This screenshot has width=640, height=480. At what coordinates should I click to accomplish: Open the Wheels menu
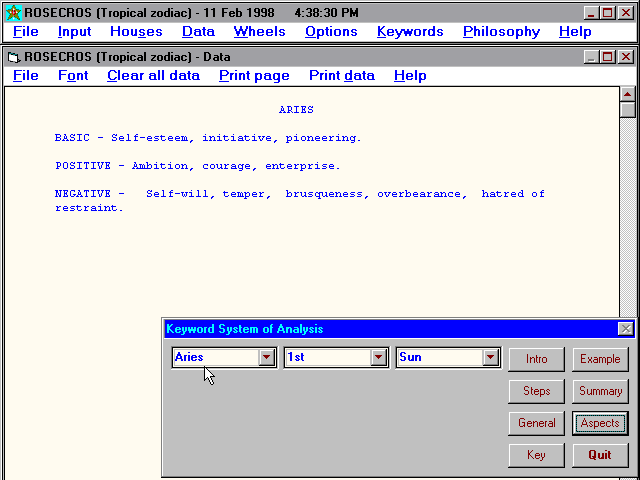259,31
